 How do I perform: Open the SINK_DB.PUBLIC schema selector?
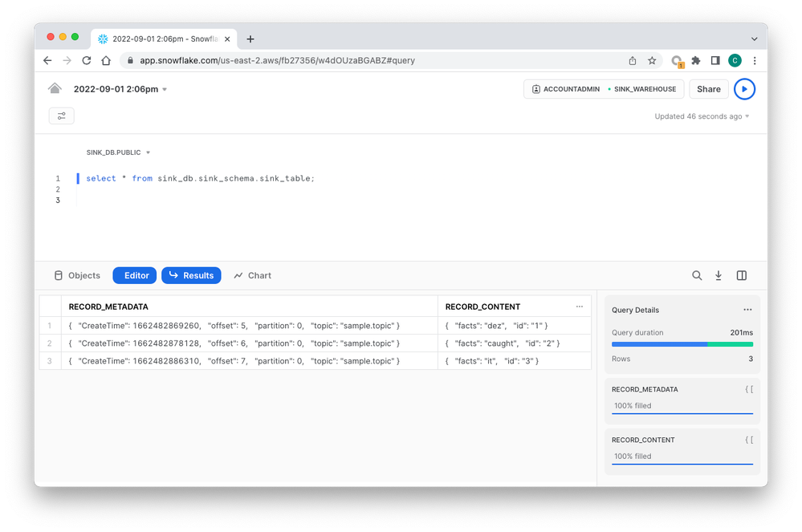click(119, 152)
